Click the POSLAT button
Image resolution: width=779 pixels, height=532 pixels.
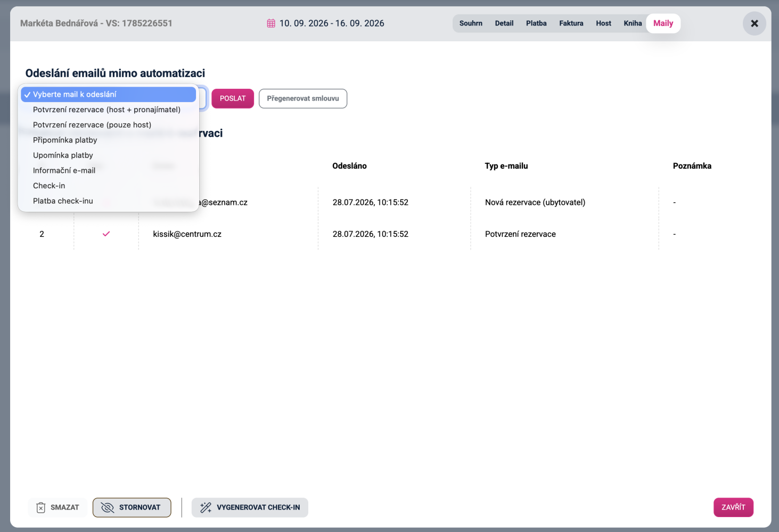click(233, 98)
